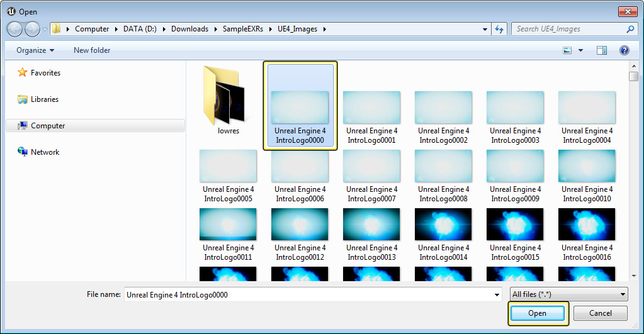Select Favorites in the navigation pane
Screen dimensions: 644x334
pyautogui.click(x=45, y=73)
